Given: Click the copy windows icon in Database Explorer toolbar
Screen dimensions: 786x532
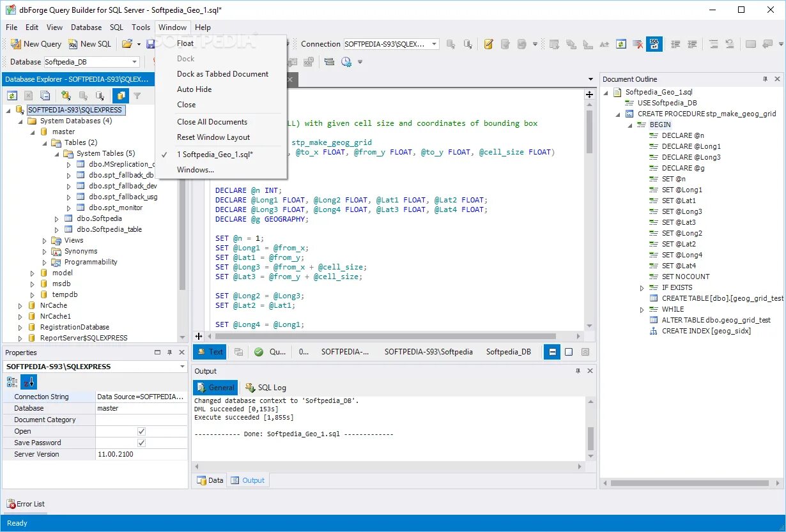Looking at the screenshot, I should 45,96.
